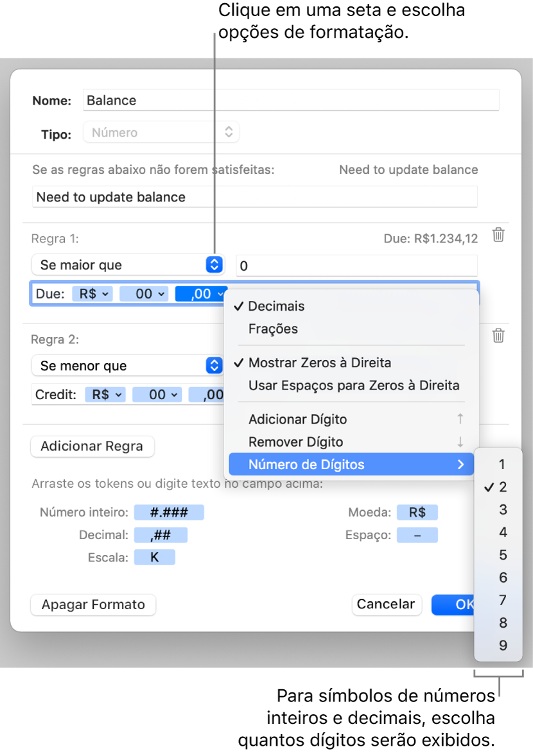Viewport: 533px width, 756px height.
Task: Select 6 digits in the submenu
Action: click(499, 578)
